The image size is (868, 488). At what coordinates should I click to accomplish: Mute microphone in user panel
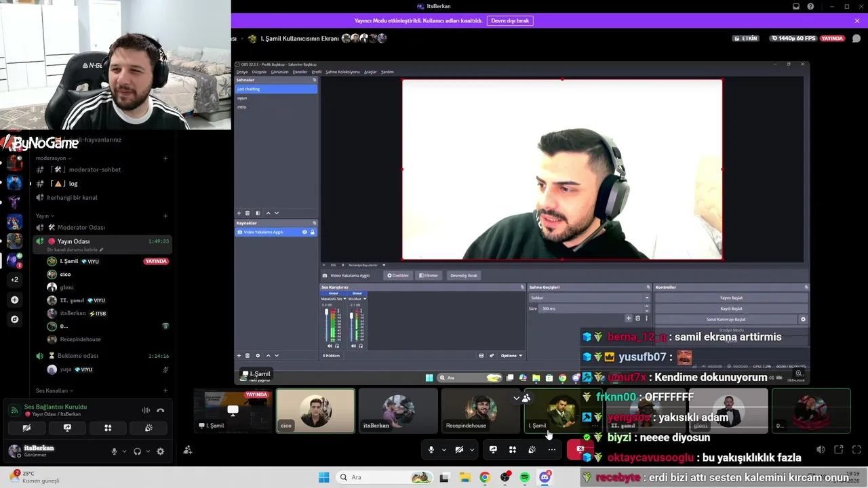[114, 451]
